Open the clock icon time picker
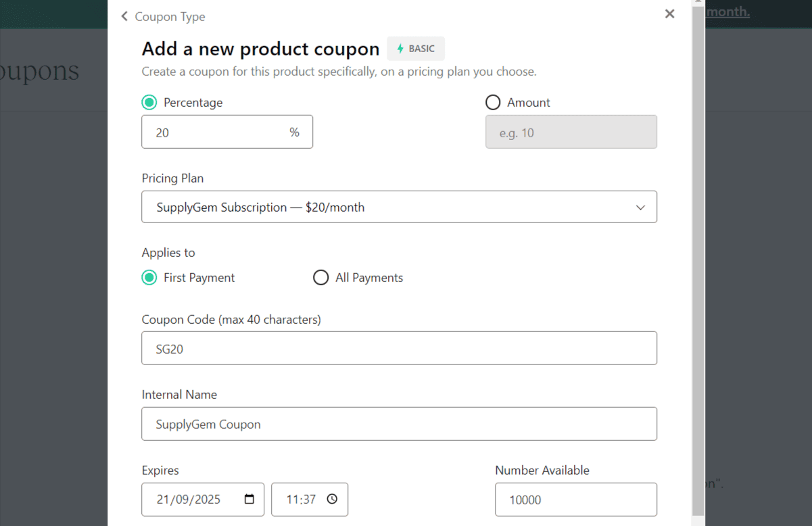812x526 pixels. 332,499
